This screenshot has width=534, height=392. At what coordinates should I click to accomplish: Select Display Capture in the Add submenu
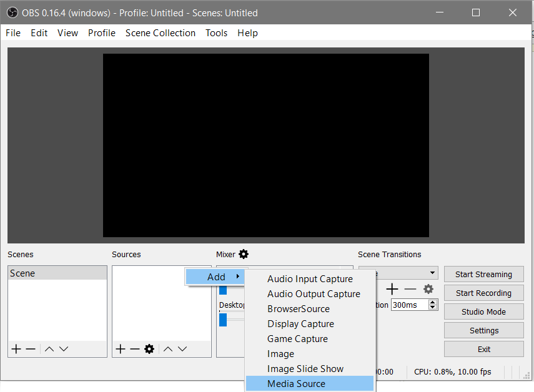pyautogui.click(x=310, y=324)
